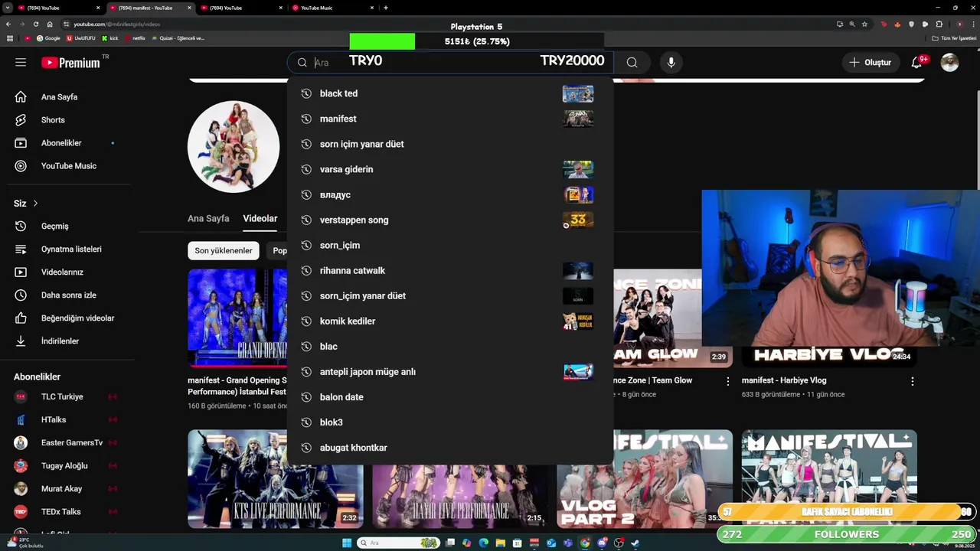Select the 'sorn_içim yanar düet' suggestion
Image resolution: width=980 pixels, height=551 pixels.
coord(450,295)
